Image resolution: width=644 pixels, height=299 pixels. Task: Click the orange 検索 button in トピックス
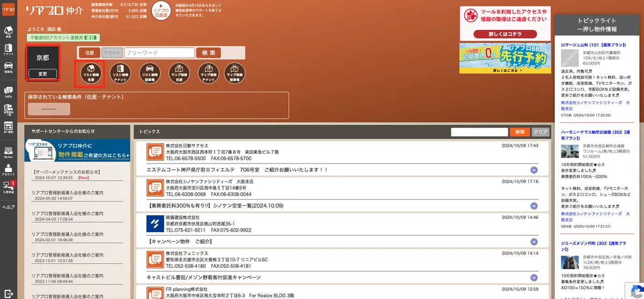[519, 132]
